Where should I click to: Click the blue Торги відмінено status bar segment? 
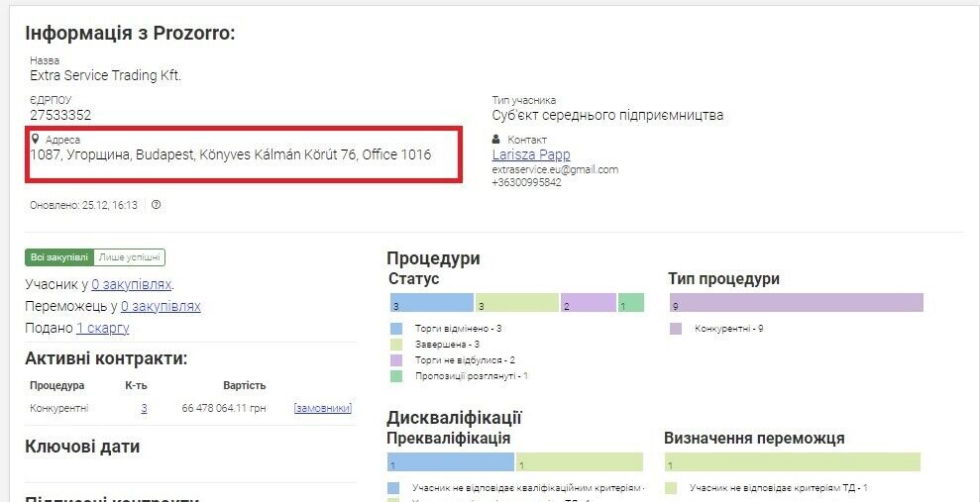pos(431,303)
